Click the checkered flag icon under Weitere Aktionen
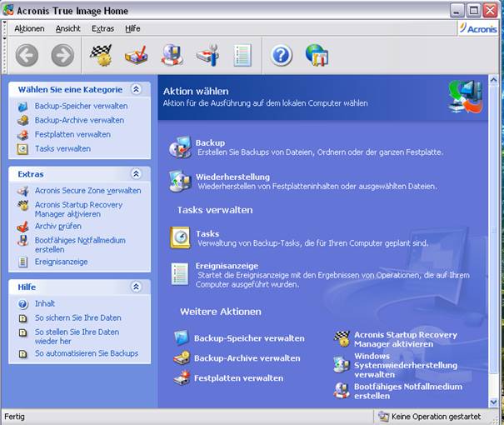Viewport: 504px width, 425px height. [342, 339]
